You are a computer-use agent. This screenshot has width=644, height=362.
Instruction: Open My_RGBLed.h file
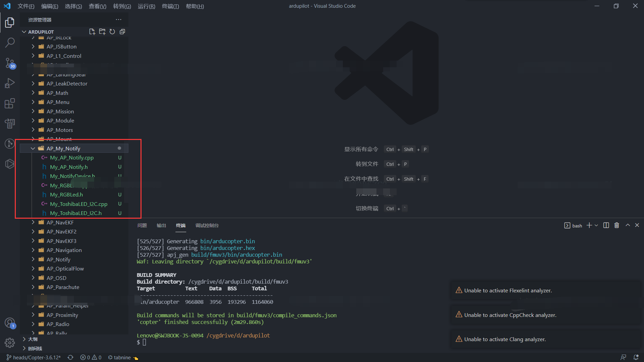(74, 194)
